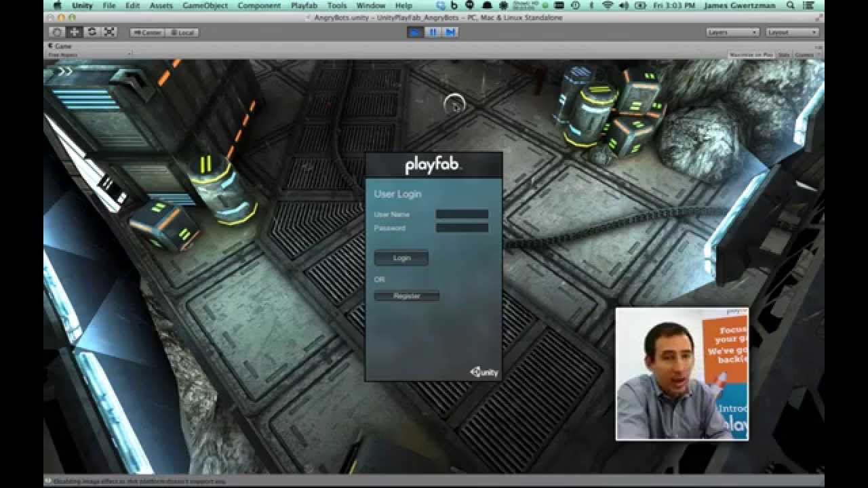Open the Edit menu
Screen dimensions: 868x488
click(133, 5)
